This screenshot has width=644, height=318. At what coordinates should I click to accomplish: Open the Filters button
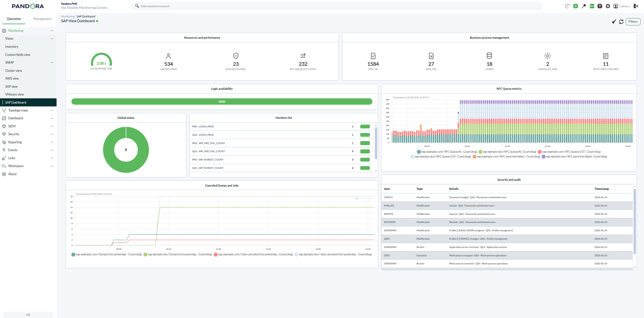(x=633, y=22)
